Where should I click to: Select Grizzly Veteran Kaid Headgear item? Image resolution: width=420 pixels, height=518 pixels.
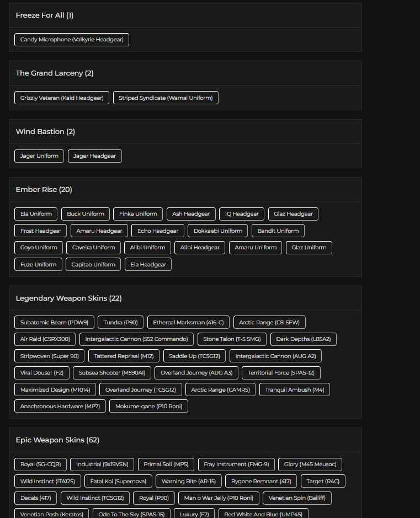click(x=62, y=98)
